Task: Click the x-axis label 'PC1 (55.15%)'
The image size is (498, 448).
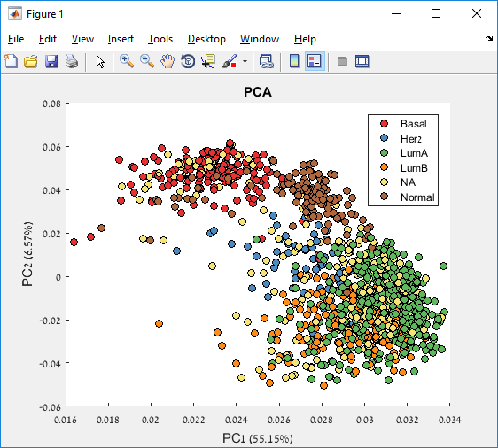Action: click(258, 438)
